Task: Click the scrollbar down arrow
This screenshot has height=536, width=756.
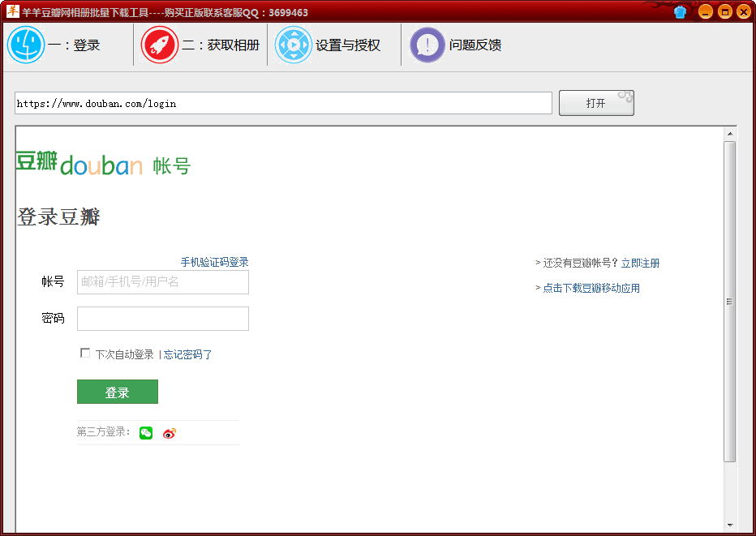Action: (x=729, y=525)
